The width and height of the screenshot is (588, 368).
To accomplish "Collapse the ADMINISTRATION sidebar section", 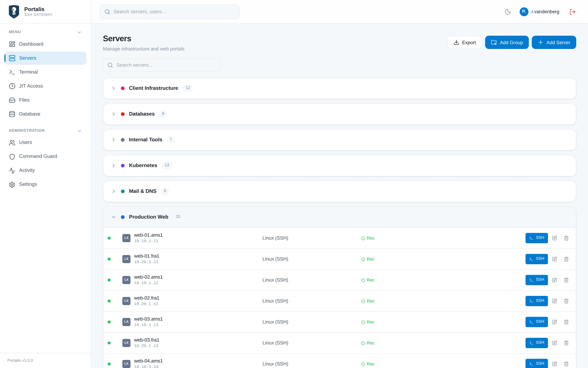I will (x=79, y=131).
